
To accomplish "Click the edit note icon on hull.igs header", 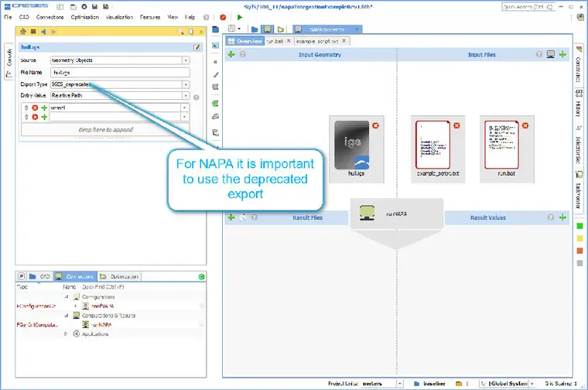I will 197,47.
